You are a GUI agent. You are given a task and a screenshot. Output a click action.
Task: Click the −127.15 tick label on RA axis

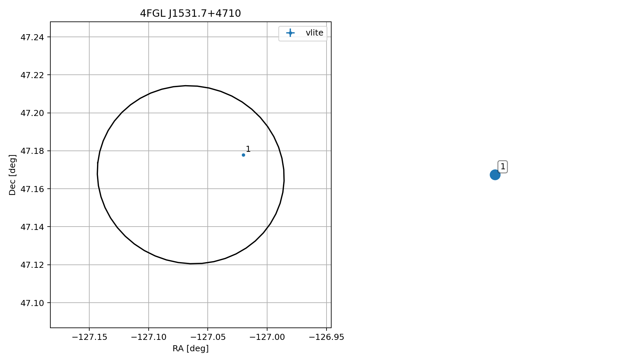coord(89,337)
